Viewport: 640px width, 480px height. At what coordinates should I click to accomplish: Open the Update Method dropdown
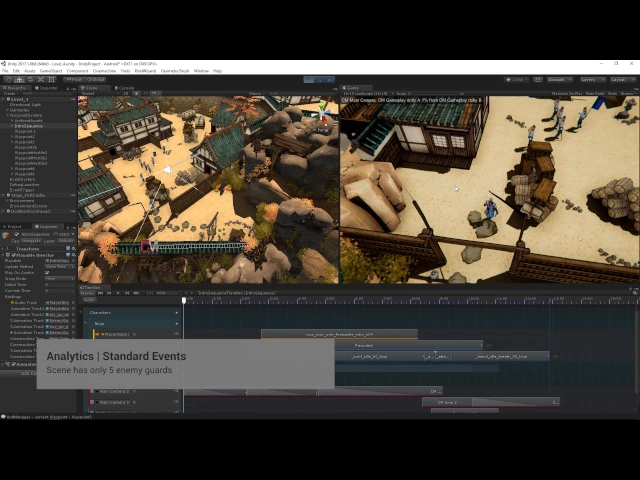coord(60,267)
